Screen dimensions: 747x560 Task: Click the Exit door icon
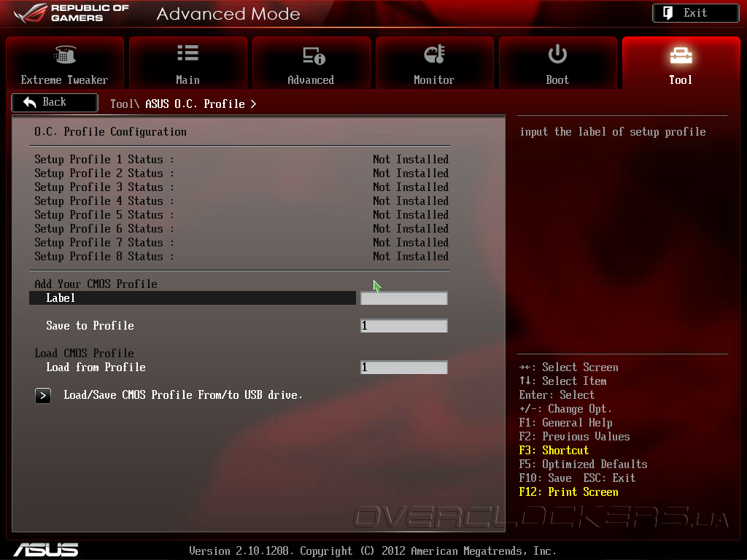point(668,13)
